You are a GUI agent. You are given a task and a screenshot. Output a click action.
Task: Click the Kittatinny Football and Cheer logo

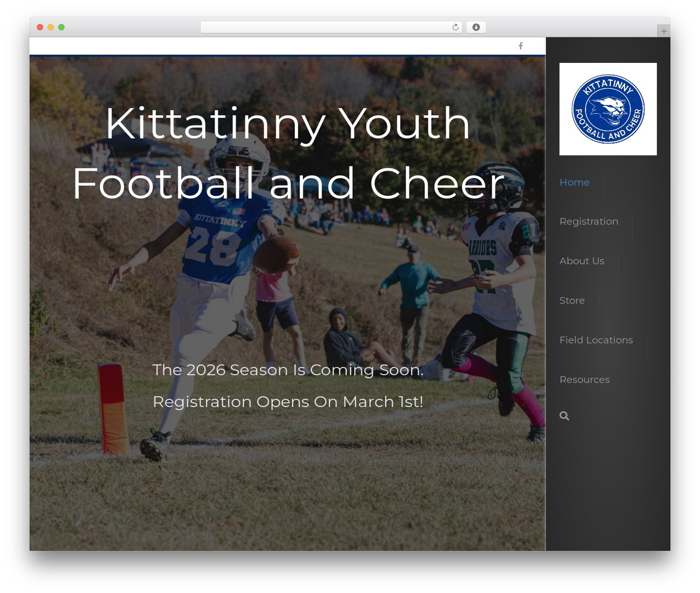(x=608, y=109)
